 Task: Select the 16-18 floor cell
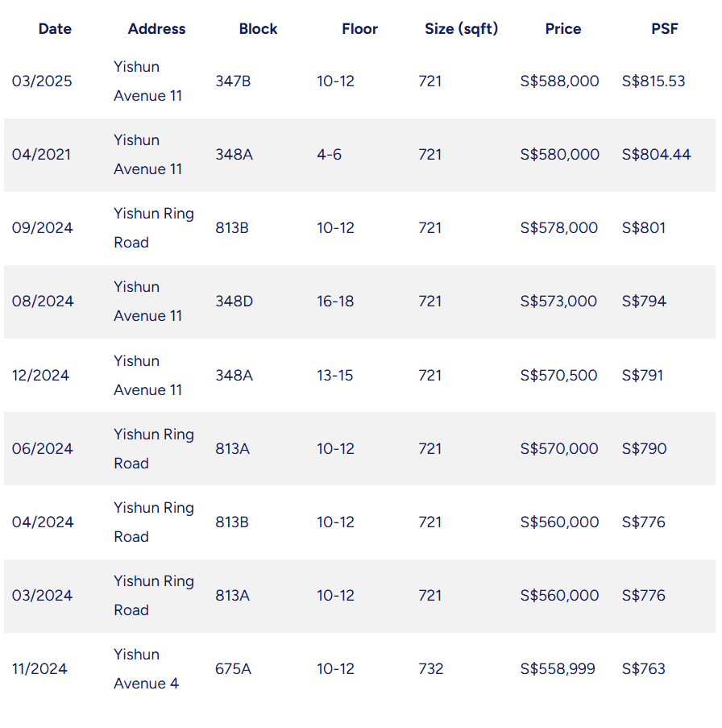(x=335, y=302)
